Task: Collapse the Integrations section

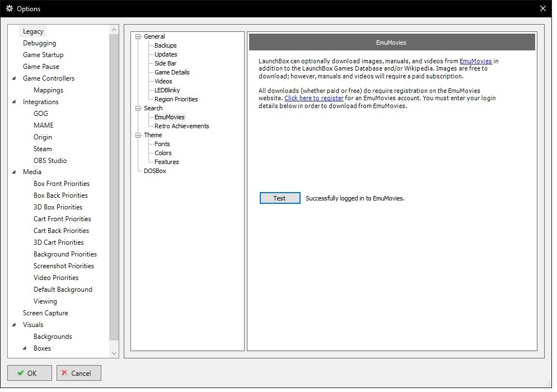Action: point(14,102)
